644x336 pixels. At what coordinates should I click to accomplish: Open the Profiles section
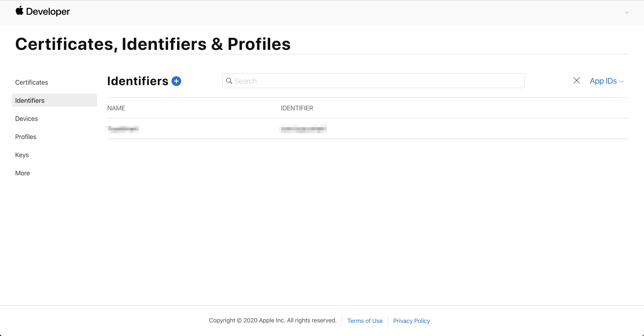[x=26, y=137]
